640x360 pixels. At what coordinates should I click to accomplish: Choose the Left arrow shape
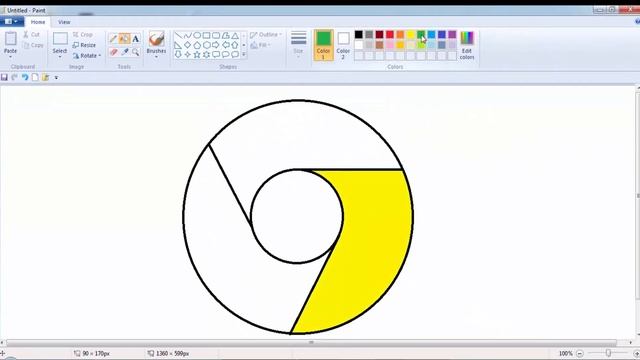[225, 45]
